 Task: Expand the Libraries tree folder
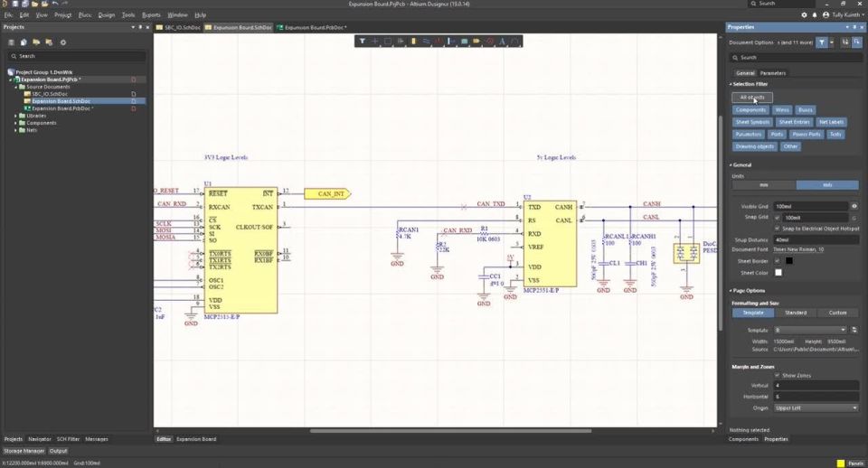(x=15, y=116)
